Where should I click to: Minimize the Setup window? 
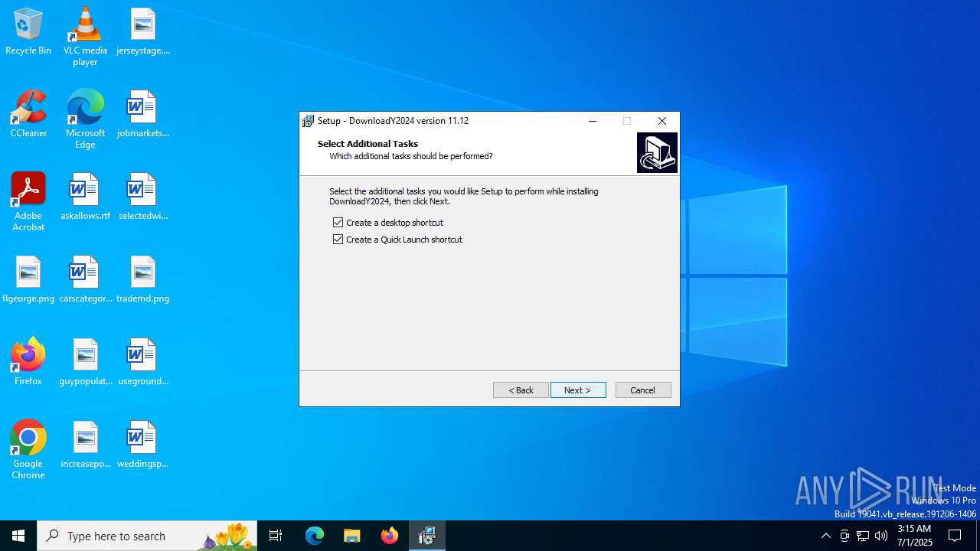[x=593, y=121]
